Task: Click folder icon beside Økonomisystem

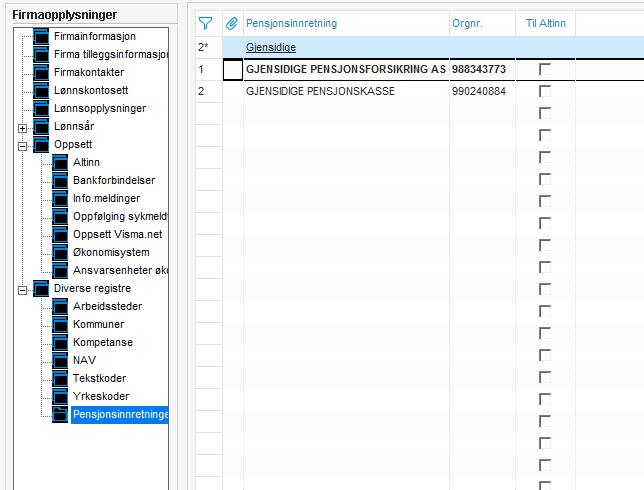Action: click(x=60, y=253)
